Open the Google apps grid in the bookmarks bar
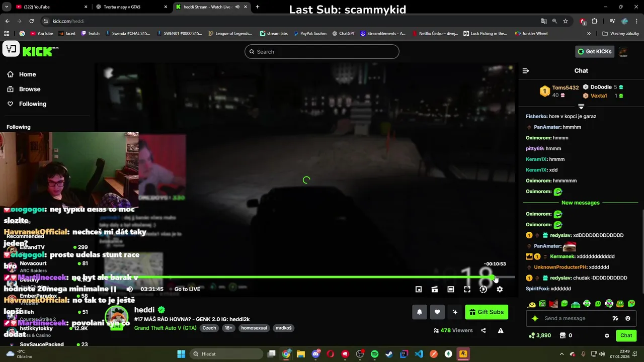Screen dimensions: 644x362 [x=7, y=34]
